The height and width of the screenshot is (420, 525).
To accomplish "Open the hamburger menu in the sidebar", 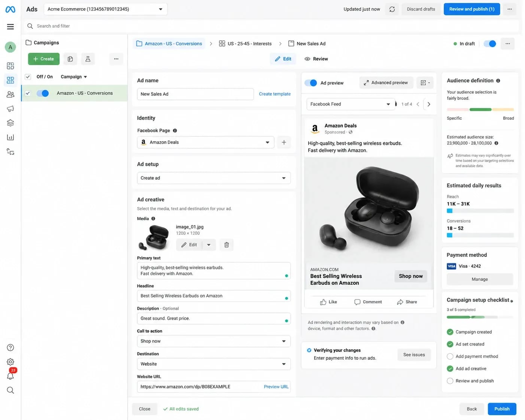I will click(10, 27).
